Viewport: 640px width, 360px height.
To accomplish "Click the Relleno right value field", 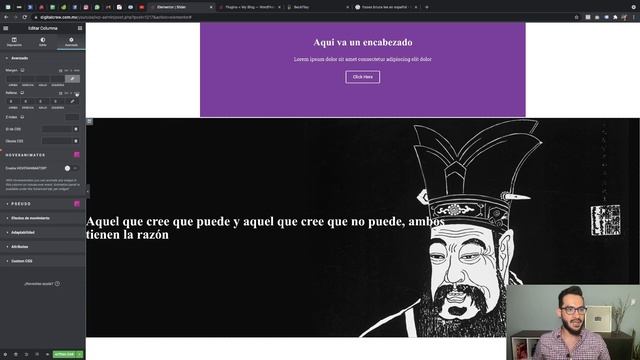I will click(x=28, y=101).
